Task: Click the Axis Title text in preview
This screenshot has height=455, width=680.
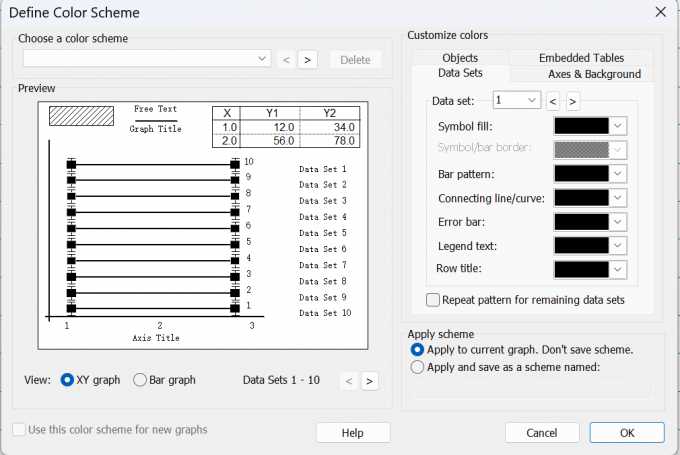Action: pos(156,338)
